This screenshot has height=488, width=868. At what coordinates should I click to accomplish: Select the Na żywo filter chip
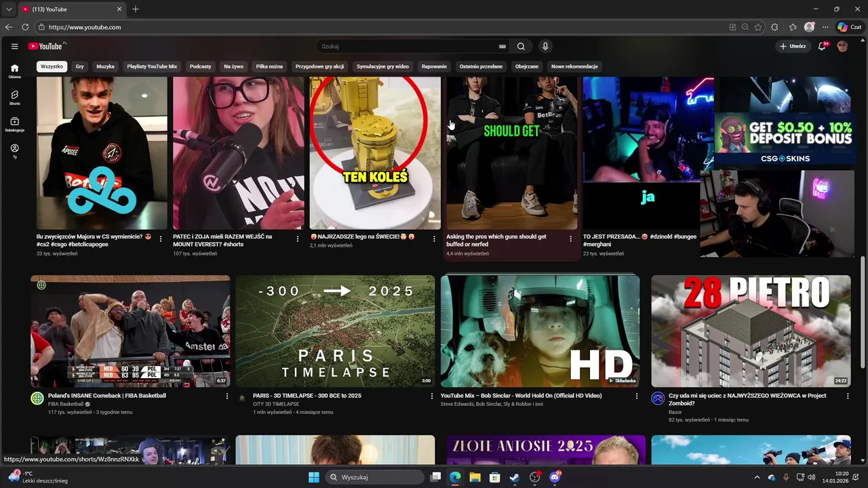233,66
